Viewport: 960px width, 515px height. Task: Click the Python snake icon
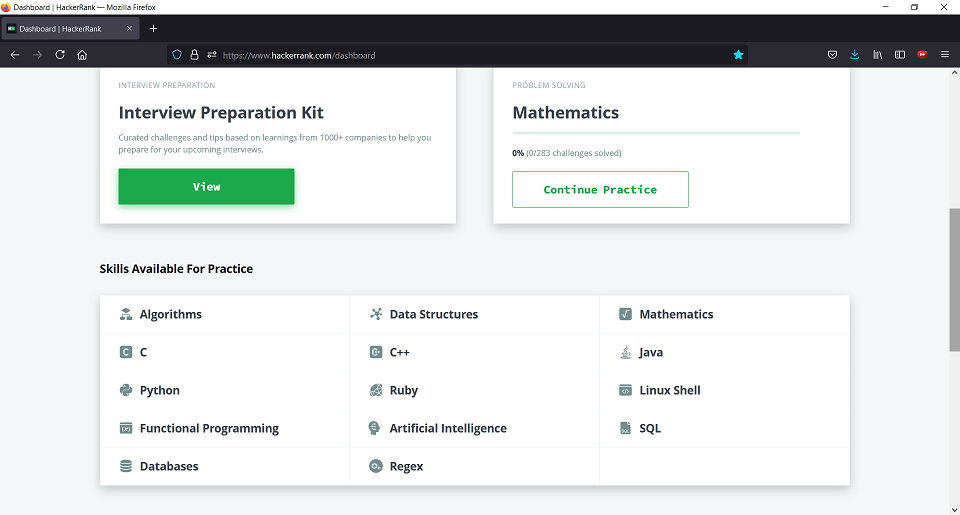click(x=126, y=390)
